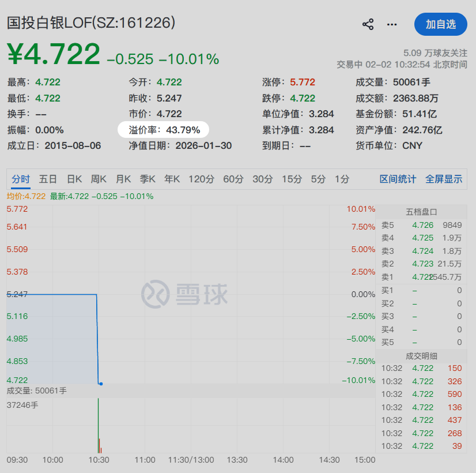The height and width of the screenshot is (473, 476).
Task: Open the three-dot more options menu
Action: pos(392,24)
